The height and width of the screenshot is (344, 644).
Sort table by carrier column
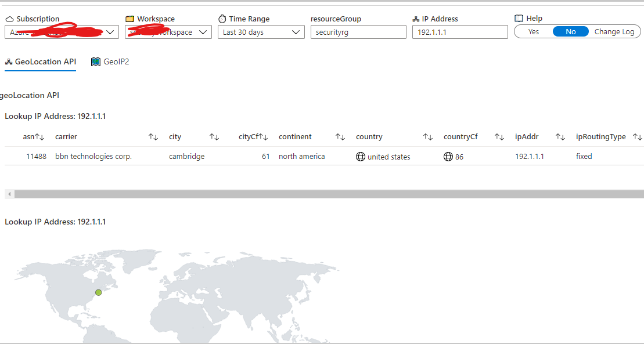pos(153,137)
